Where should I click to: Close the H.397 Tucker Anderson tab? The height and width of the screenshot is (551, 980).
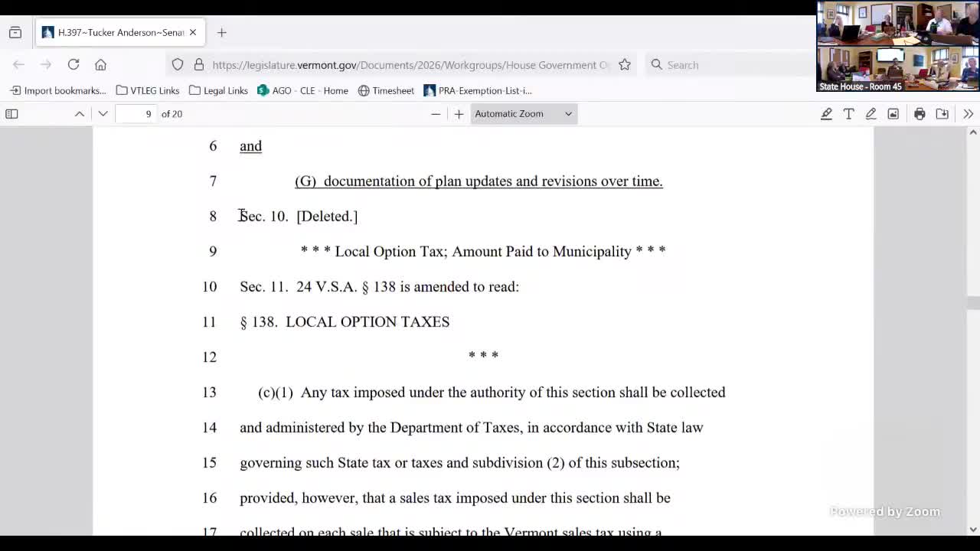click(x=193, y=32)
